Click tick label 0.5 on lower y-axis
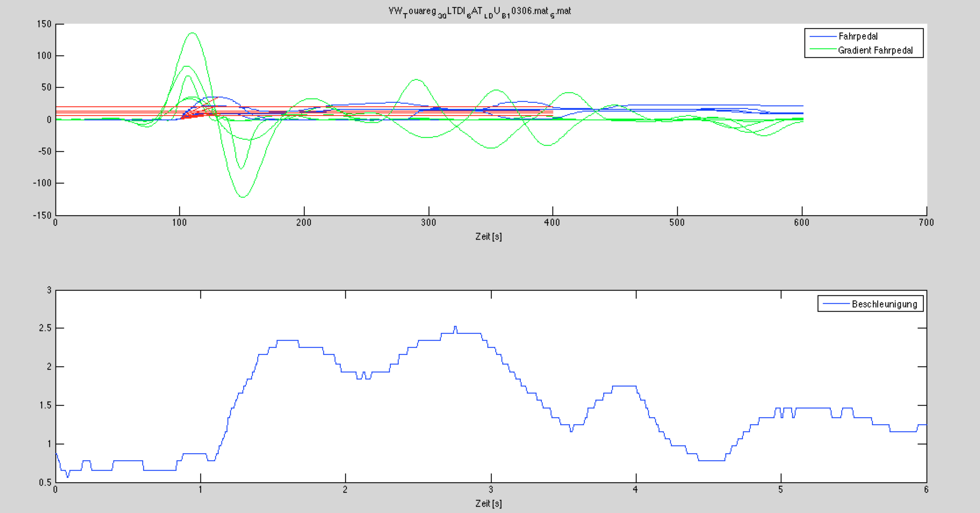 click(x=46, y=482)
